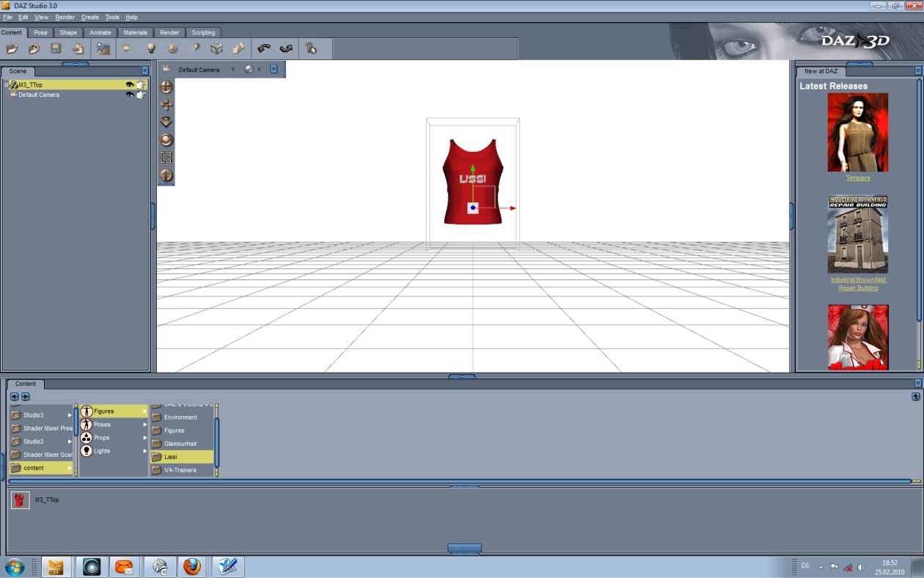Open the Windows Start menu
Image resolution: width=924 pixels, height=578 pixels.
click(x=15, y=566)
